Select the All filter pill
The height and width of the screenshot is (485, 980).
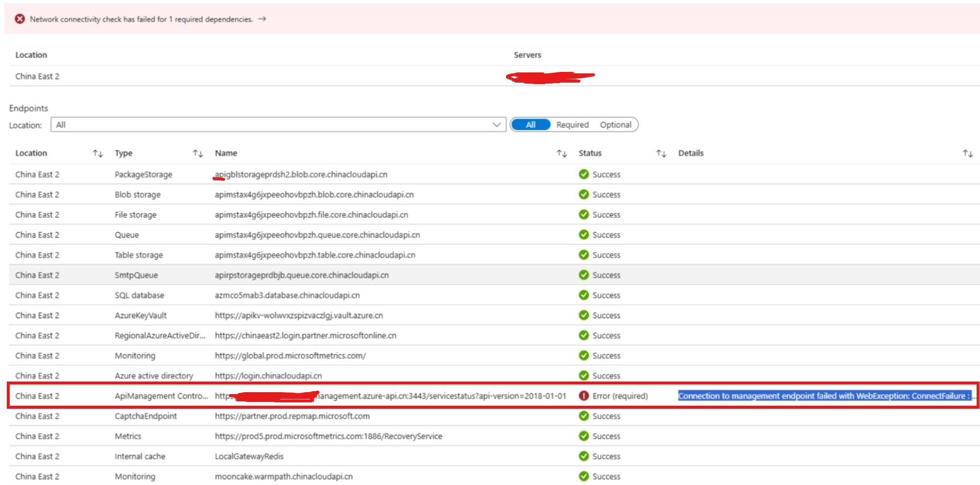(x=531, y=125)
